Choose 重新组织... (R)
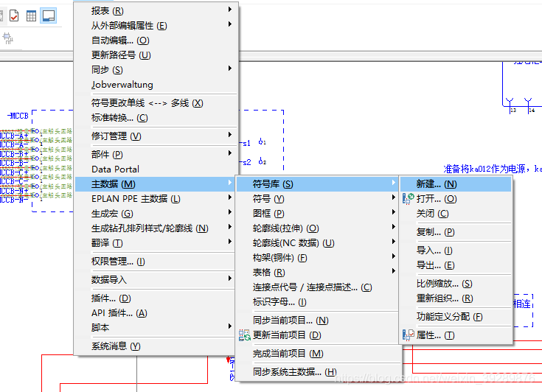542x392 pixels. pyautogui.click(x=456, y=298)
